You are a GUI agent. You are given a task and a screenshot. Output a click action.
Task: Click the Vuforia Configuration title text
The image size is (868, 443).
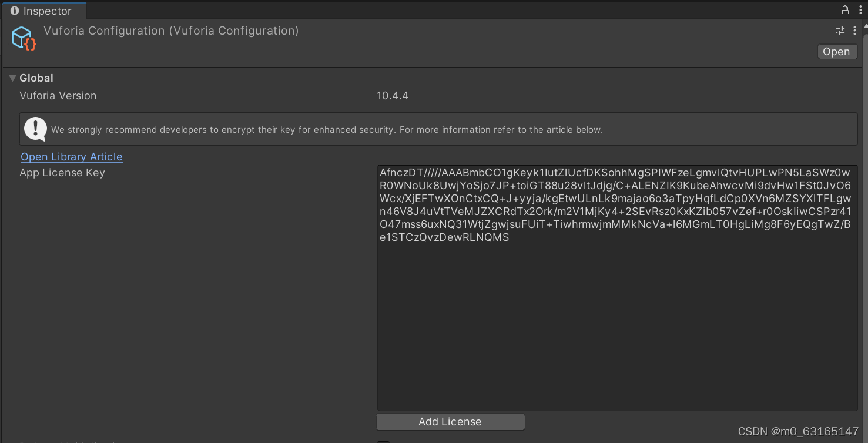click(171, 31)
